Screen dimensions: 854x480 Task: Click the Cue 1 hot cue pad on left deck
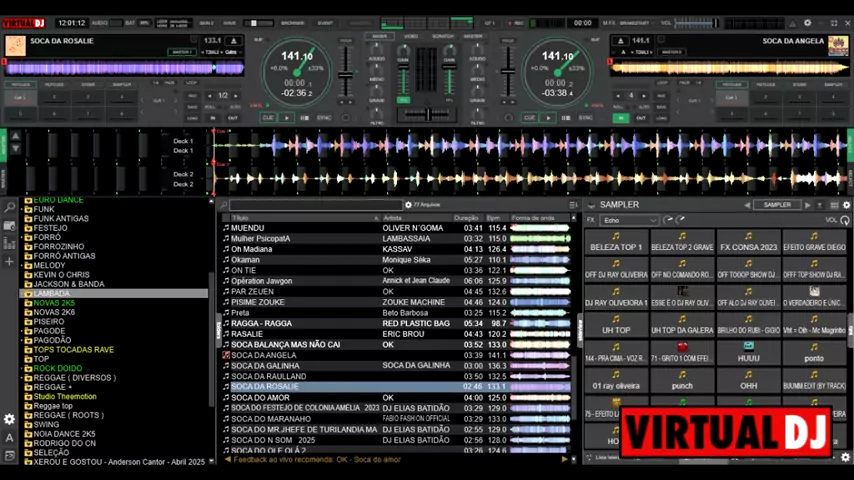tap(20, 98)
